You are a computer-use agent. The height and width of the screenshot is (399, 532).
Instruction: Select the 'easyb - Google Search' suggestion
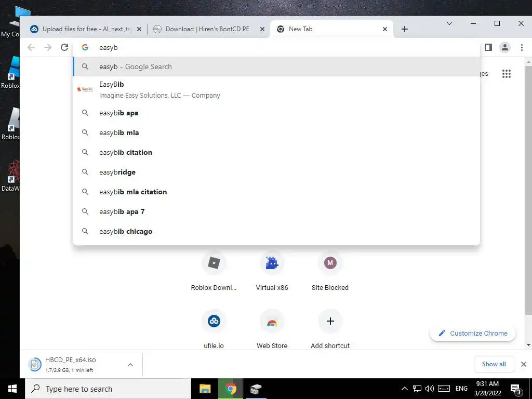click(276, 67)
